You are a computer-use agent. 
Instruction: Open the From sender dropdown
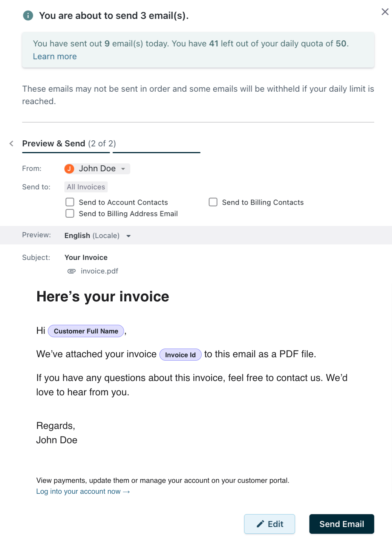coord(123,169)
